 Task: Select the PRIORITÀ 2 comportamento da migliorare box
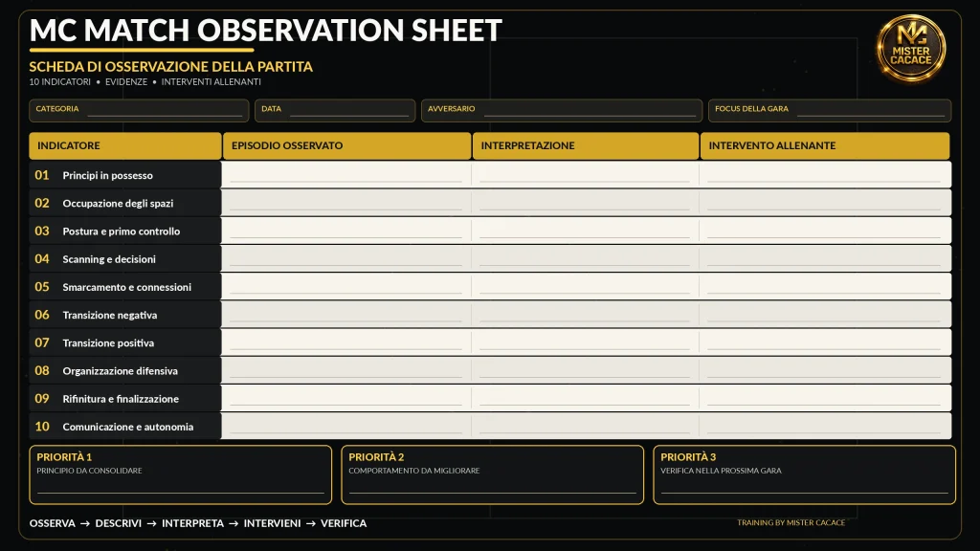tap(493, 474)
